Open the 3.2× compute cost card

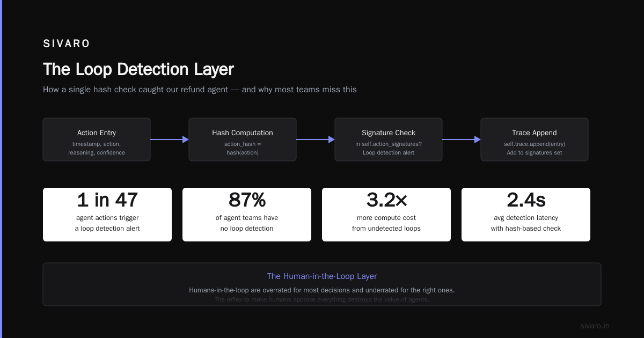[x=386, y=215]
